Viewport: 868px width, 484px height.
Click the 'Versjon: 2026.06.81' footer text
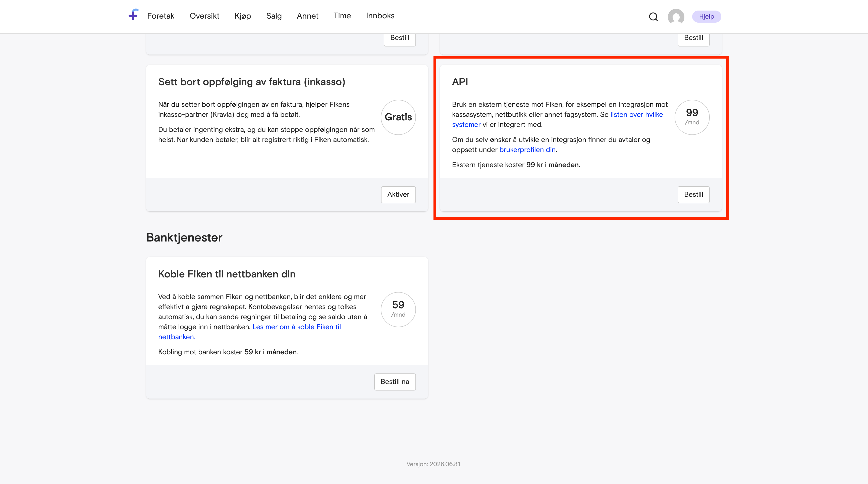click(x=434, y=464)
